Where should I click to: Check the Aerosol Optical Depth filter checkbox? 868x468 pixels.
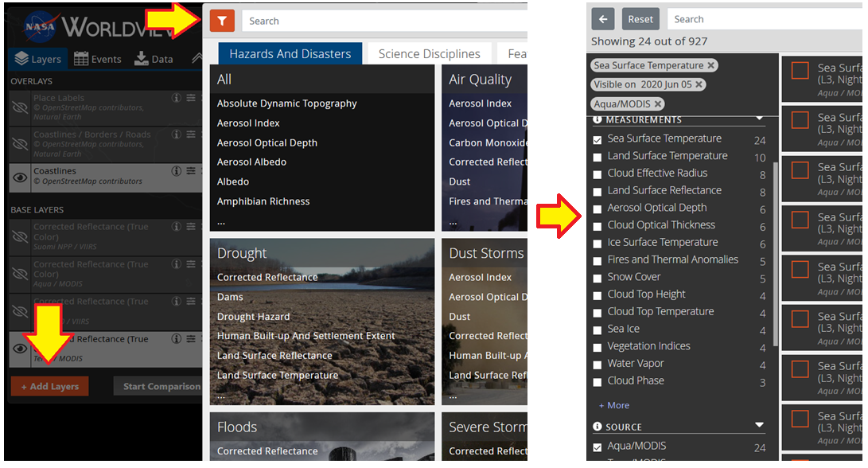coord(597,209)
